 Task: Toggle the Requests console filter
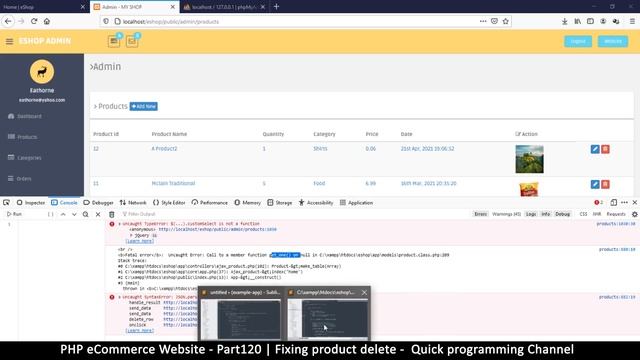(616, 214)
